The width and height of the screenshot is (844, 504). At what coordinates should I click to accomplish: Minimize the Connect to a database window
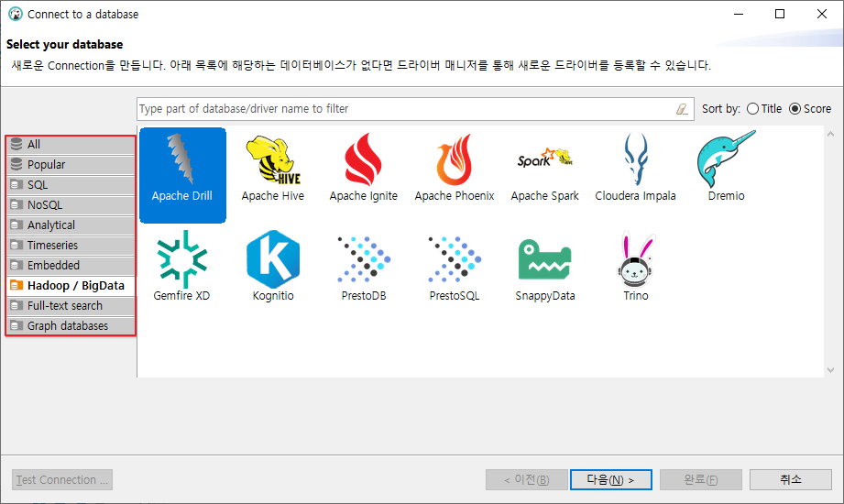click(739, 15)
